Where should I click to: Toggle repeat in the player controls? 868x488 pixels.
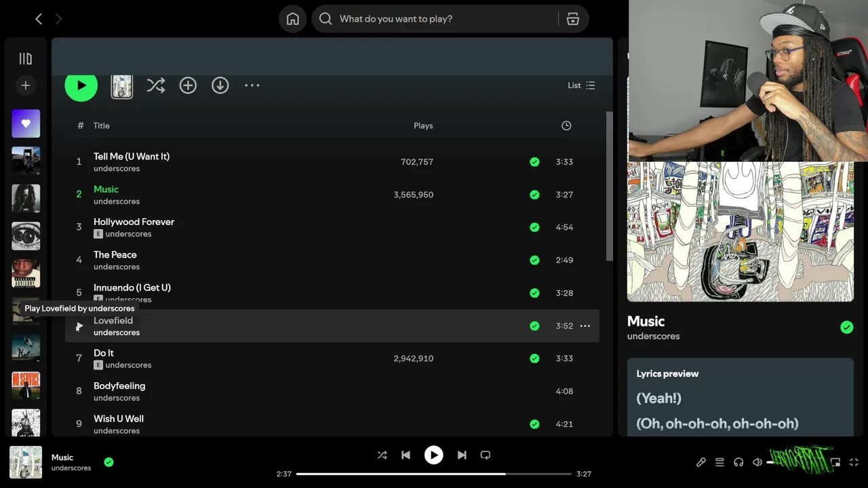[486, 455]
